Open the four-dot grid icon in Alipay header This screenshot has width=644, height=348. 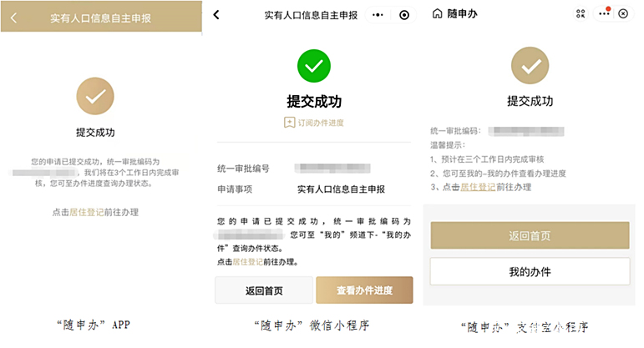tap(581, 13)
